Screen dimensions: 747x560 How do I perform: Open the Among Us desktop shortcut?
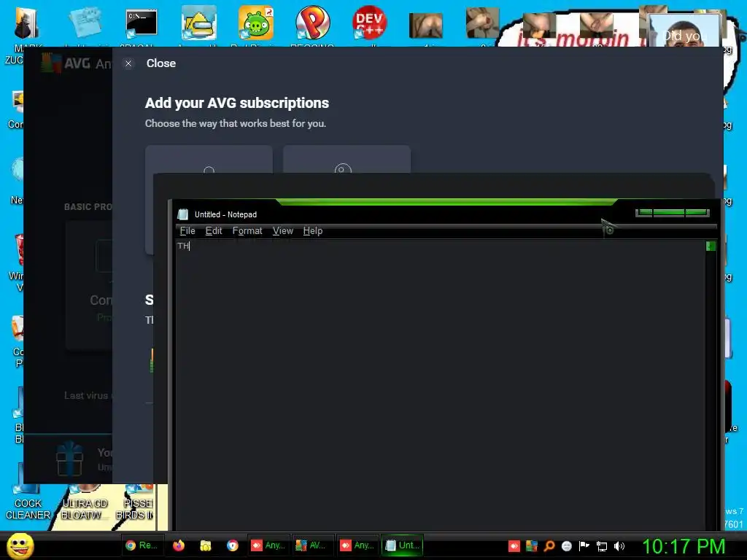[x=198, y=23]
